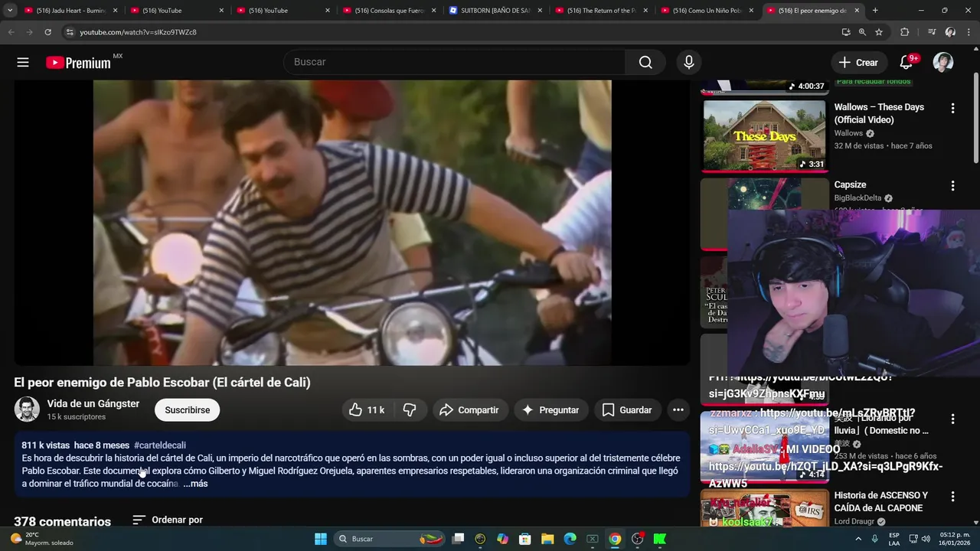Click the search magnifier button
The width and height of the screenshot is (980, 551).
645,62
